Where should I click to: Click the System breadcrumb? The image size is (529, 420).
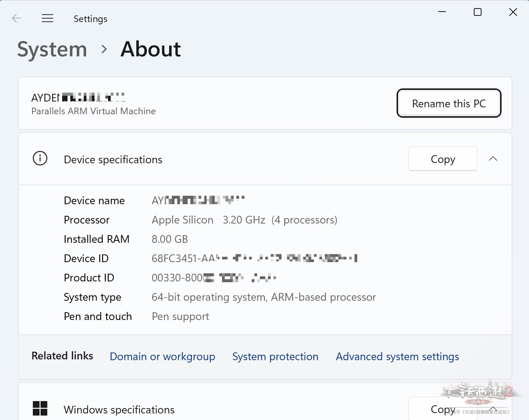pyautogui.click(x=52, y=49)
